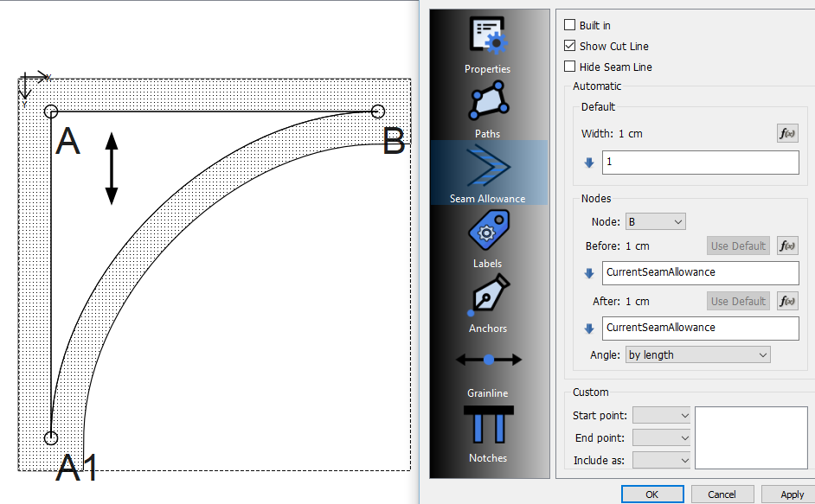Image resolution: width=815 pixels, height=504 pixels.
Task: Uncheck the Show Cut Line option
Action: pyautogui.click(x=569, y=47)
